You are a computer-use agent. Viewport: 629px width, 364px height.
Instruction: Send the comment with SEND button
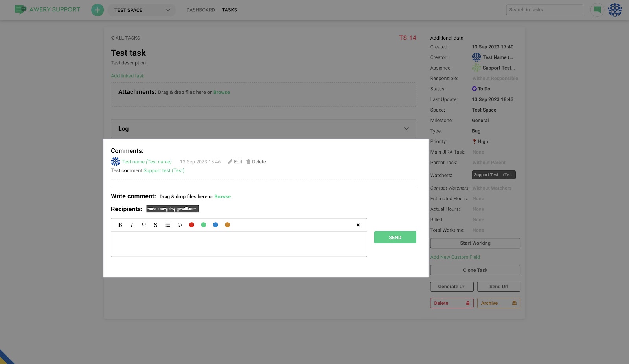pos(395,238)
